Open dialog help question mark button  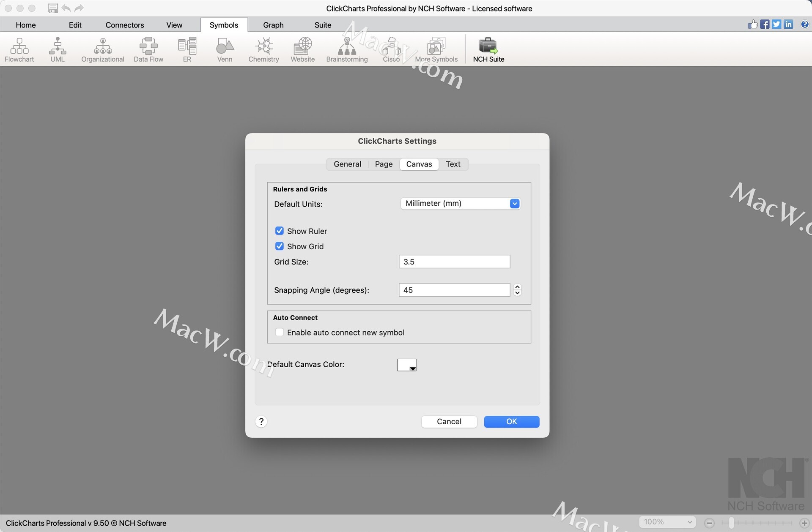click(261, 421)
